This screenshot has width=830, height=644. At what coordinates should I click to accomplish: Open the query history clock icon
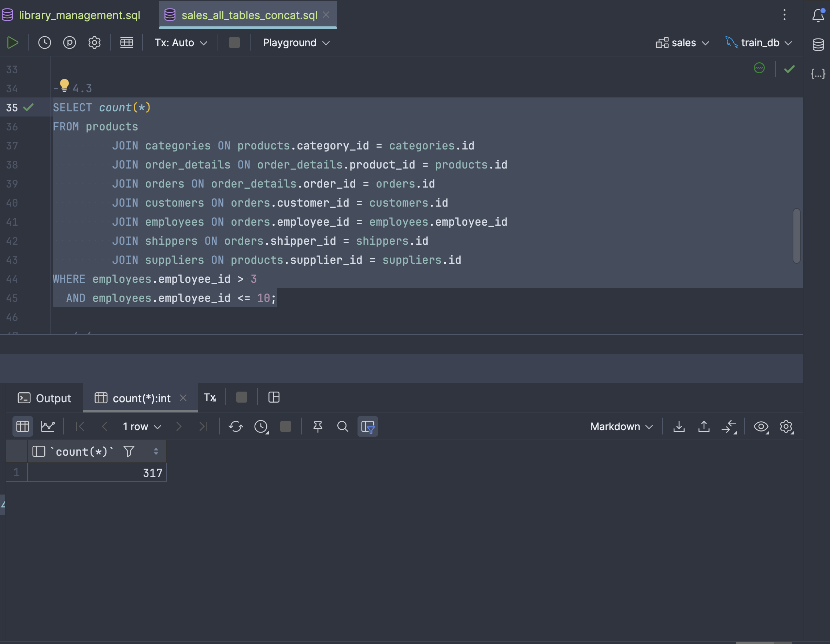[44, 42]
